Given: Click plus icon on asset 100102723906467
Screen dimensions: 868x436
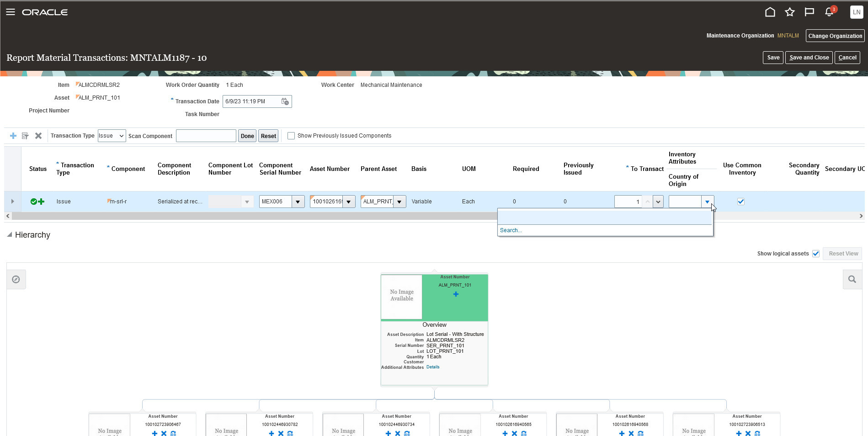Looking at the screenshot, I should point(154,433).
